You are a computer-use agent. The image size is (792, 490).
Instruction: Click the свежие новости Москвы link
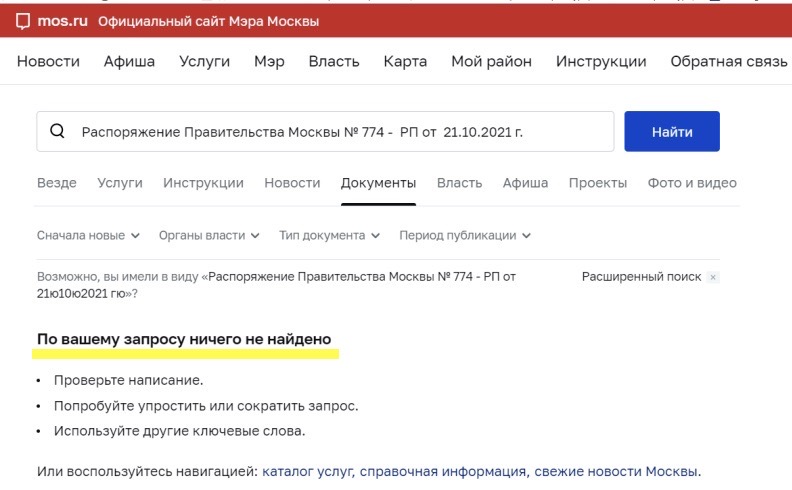click(x=616, y=471)
